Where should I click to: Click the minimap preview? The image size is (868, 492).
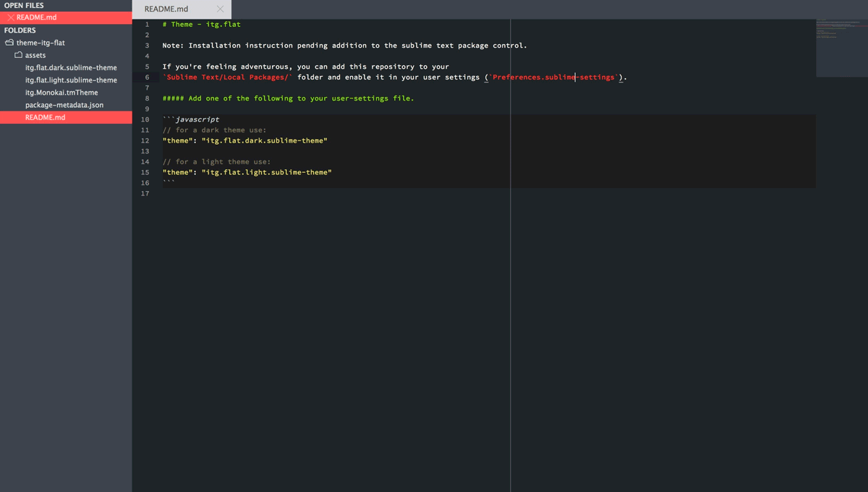841,48
